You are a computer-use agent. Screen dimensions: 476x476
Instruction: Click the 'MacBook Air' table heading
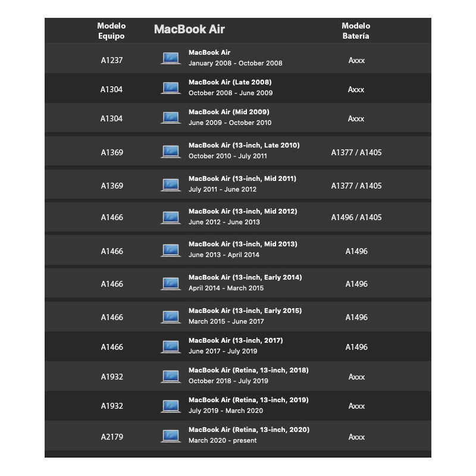click(x=189, y=29)
